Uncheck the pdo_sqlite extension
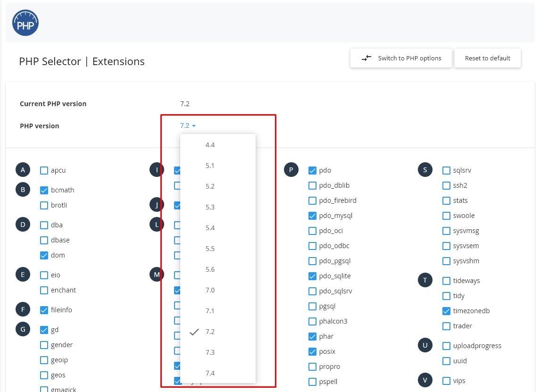The height and width of the screenshot is (392, 541). click(x=312, y=276)
